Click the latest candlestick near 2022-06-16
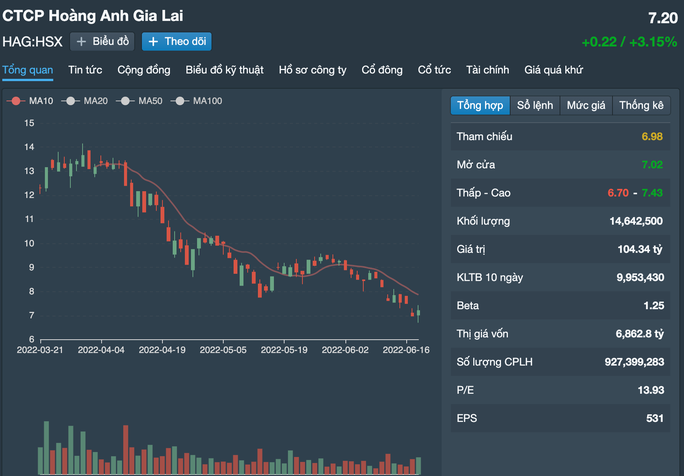The width and height of the screenshot is (684, 476). [418, 314]
